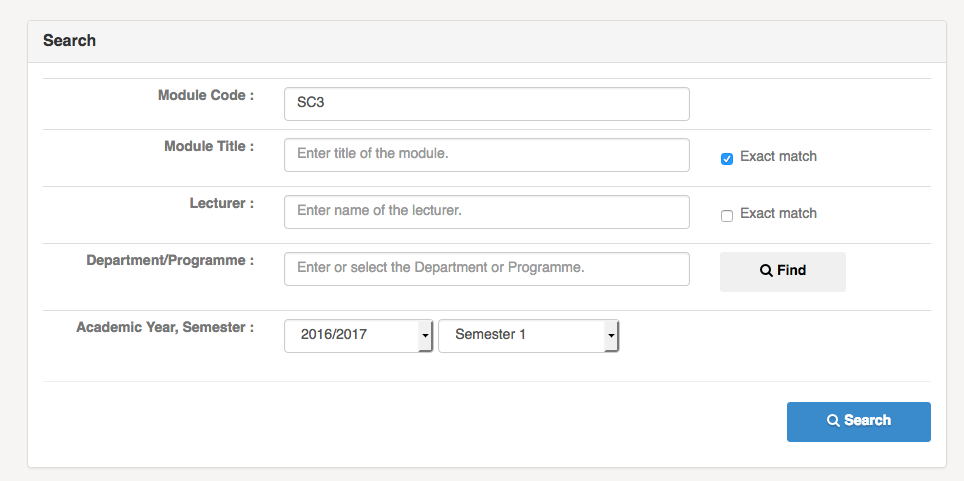Image resolution: width=964 pixels, height=481 pixels.
Task: Click the arrow of the academic year select
Action: [425, 336]
